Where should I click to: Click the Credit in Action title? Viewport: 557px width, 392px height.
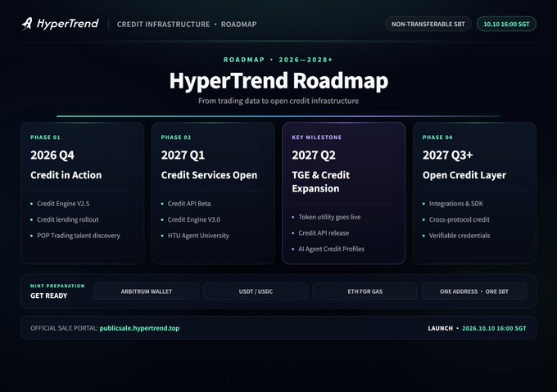pyautogui.click(x=66, y=175)
